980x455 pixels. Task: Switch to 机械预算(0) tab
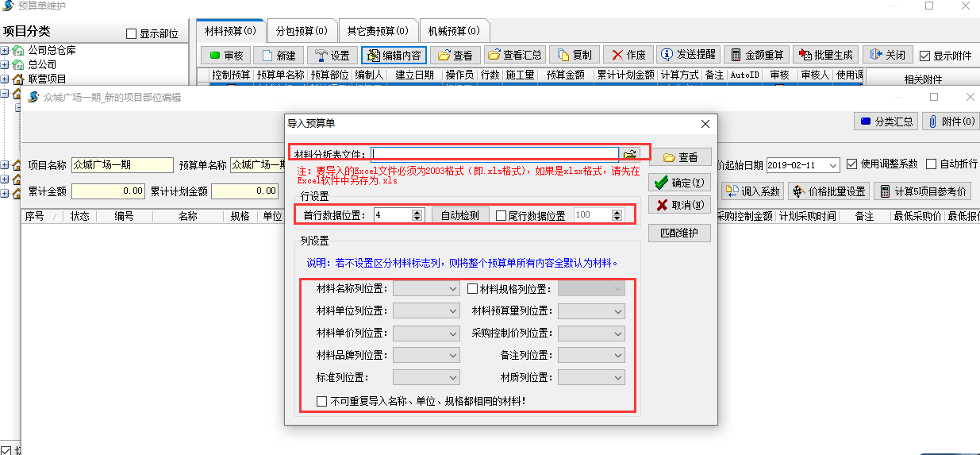(453, 31)
